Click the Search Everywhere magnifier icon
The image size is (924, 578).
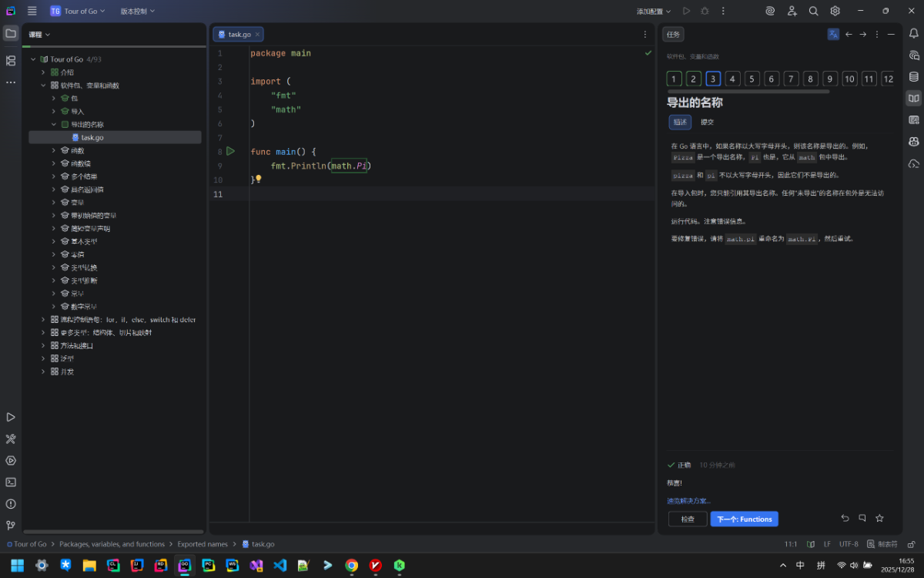pos(813,11)
